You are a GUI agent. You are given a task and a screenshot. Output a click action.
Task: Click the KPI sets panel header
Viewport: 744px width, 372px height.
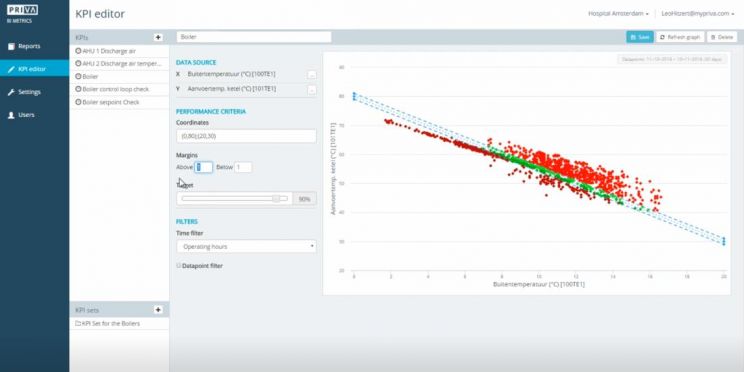pos(119,310)
